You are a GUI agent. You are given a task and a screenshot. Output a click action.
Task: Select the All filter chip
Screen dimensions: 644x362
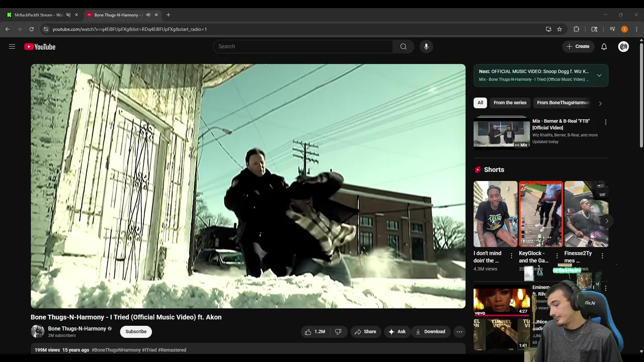[480, 103]
